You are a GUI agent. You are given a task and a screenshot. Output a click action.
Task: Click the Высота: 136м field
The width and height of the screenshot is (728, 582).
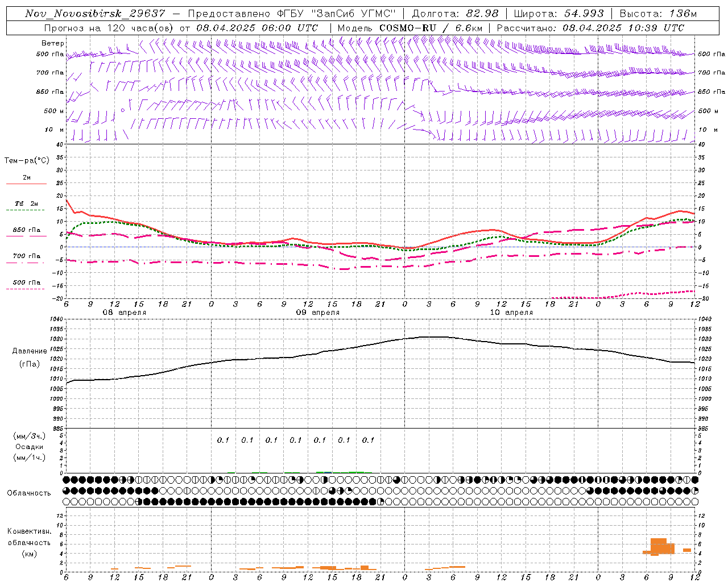(658, 14)
